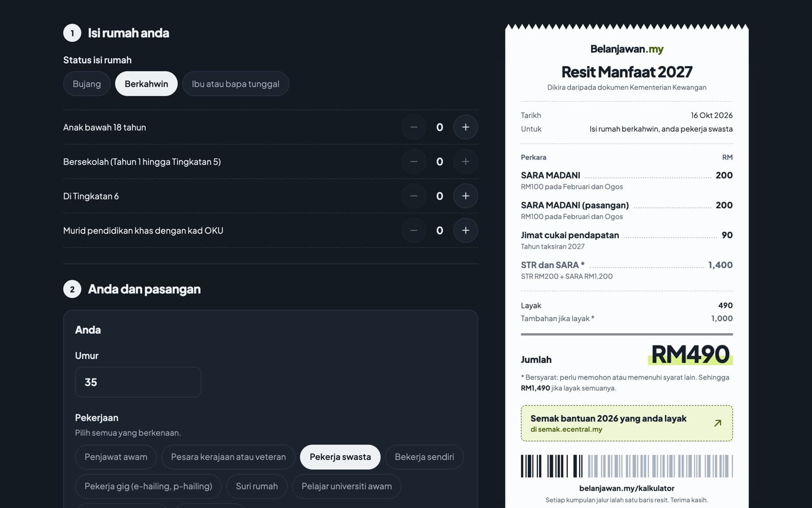Image resolution: width=812 pixels, height=508 pixels.
Task: Deselect Pekerja swasta occupation
Action: 340,457
